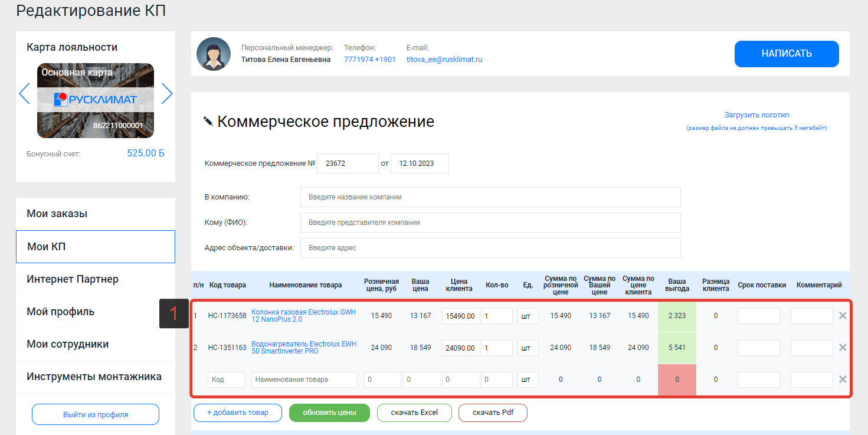The height and width of the screenshot is (435, 868).
Task: Open Мои сотрудники section
Action: [96, 344]
